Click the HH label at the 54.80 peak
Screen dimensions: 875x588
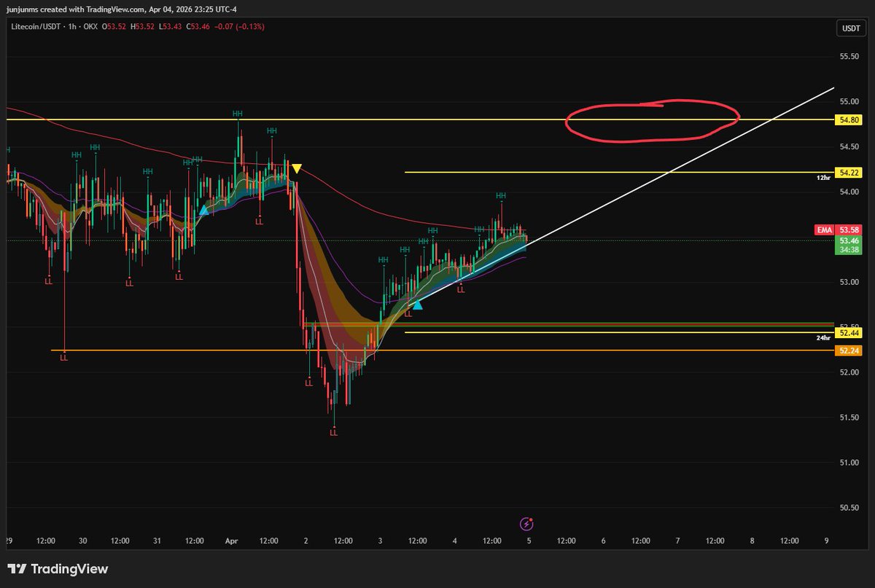point(238,114)
